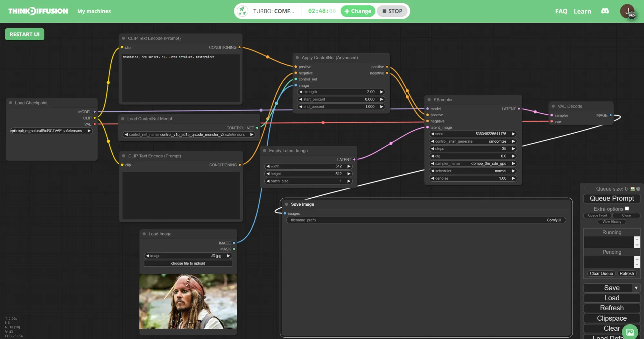644x339 pixels.
Task: Select the JD.jpg thumbnail in Load Image
Action: (x=188, y=302)
